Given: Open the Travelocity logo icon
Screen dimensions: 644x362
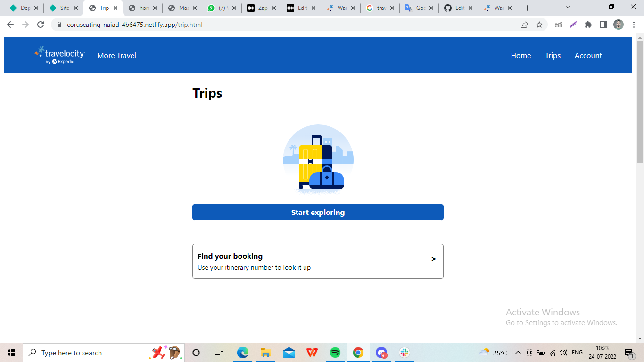Looking at the screenshot, I should click(x=38, y=53).
